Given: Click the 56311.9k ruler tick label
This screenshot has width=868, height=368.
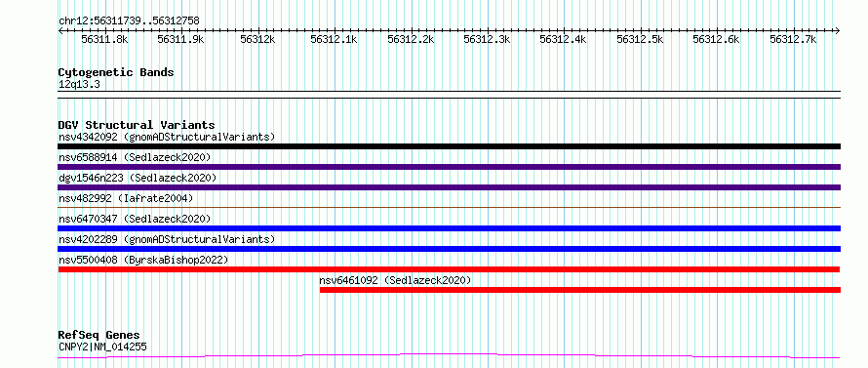Looking at the screenshot, I should coord(181,40).
